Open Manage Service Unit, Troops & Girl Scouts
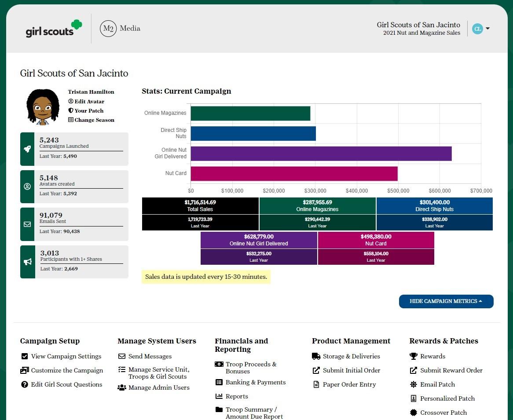This screenshot has width=513, height=420. pyautogui.click(x=159, y=373)
